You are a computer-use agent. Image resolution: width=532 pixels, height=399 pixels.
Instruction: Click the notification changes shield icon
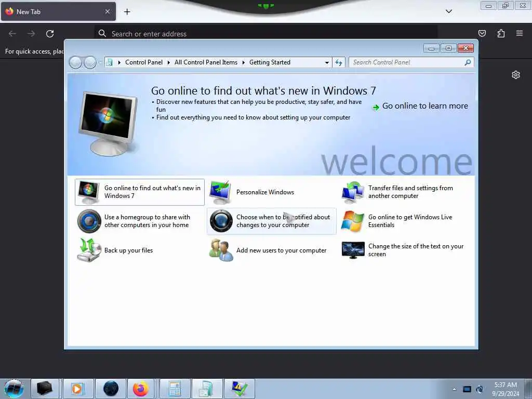[221, 221]
